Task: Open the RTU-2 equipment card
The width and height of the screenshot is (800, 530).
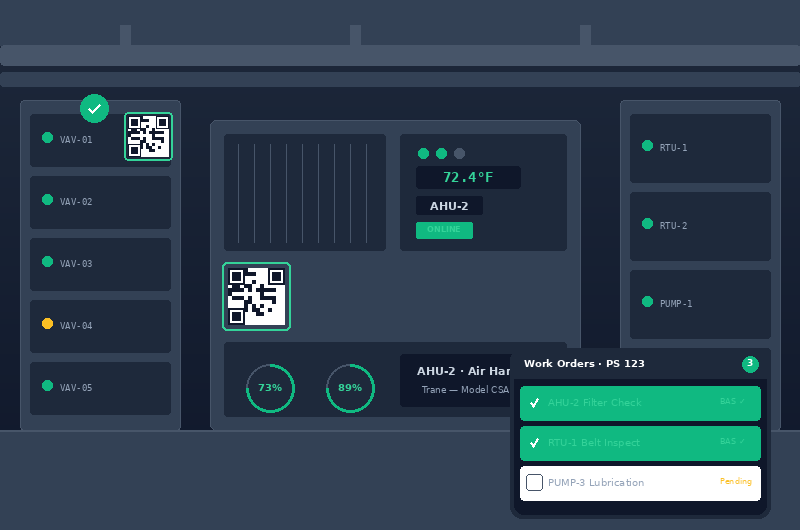Action: point(700,226)
